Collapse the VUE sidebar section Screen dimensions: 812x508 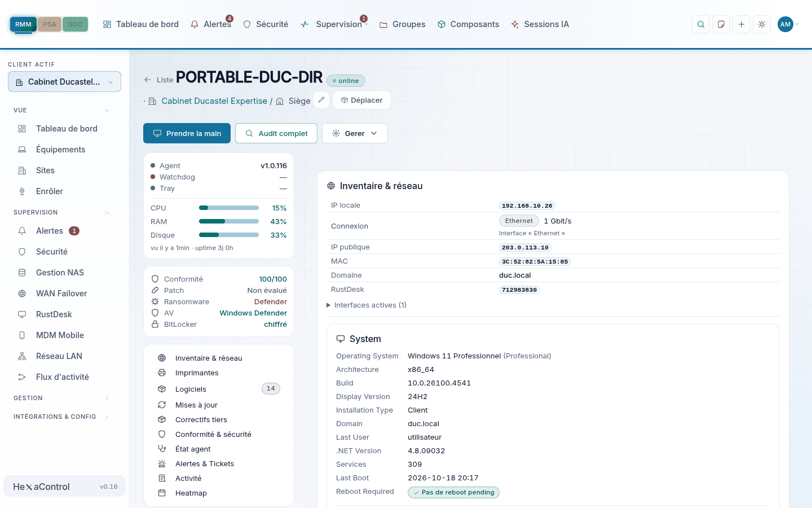[61, 110]
